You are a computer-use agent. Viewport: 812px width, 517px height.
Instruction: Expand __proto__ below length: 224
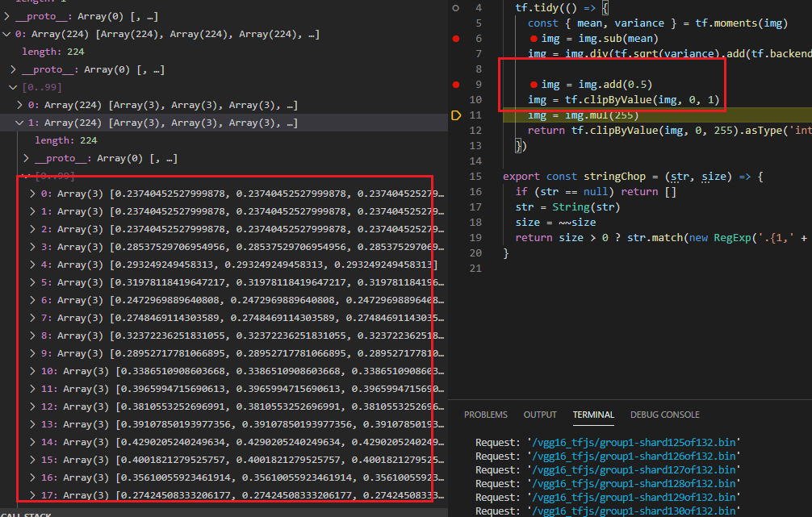click(13, 69)
